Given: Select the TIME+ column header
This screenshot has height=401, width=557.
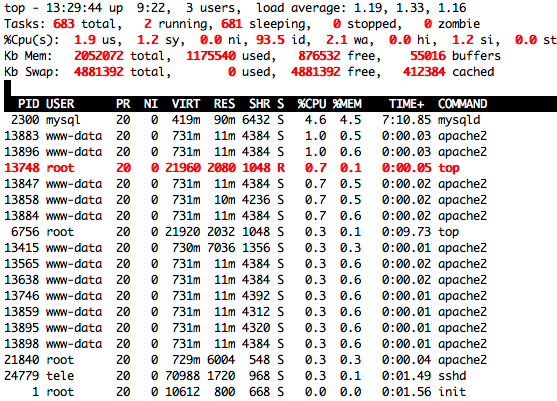Looking at the screenshot, I should tap(406, 104).
